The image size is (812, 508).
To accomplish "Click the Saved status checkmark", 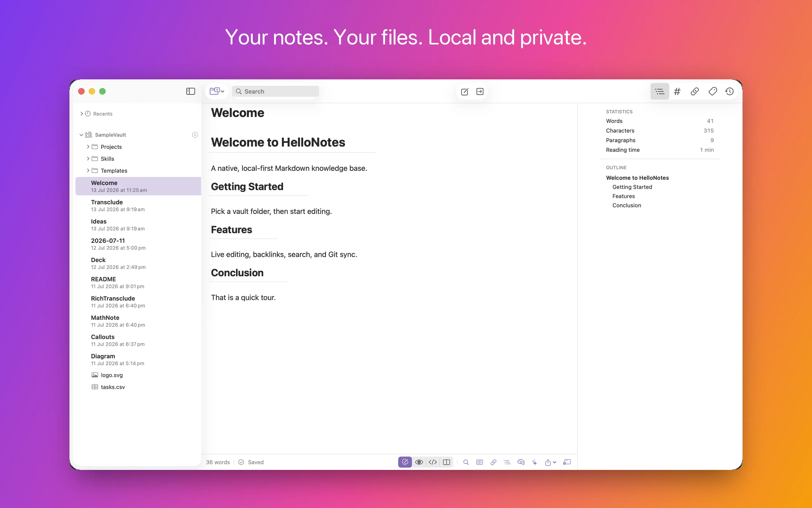I will tap(241, 462).
